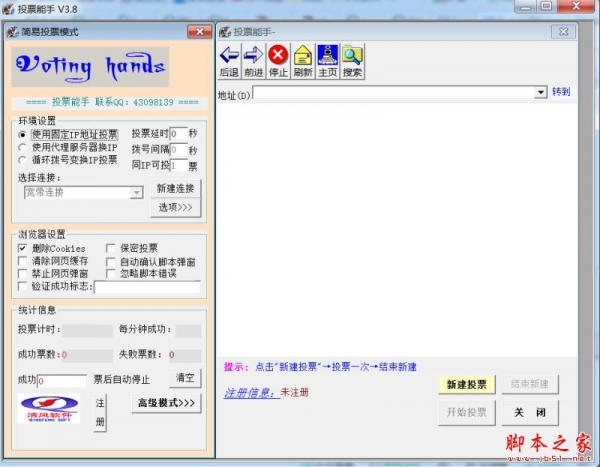Click the 关闭 button in the browser pane
The height and width of the screenshot is (467, 600).
tap(530, 412)
